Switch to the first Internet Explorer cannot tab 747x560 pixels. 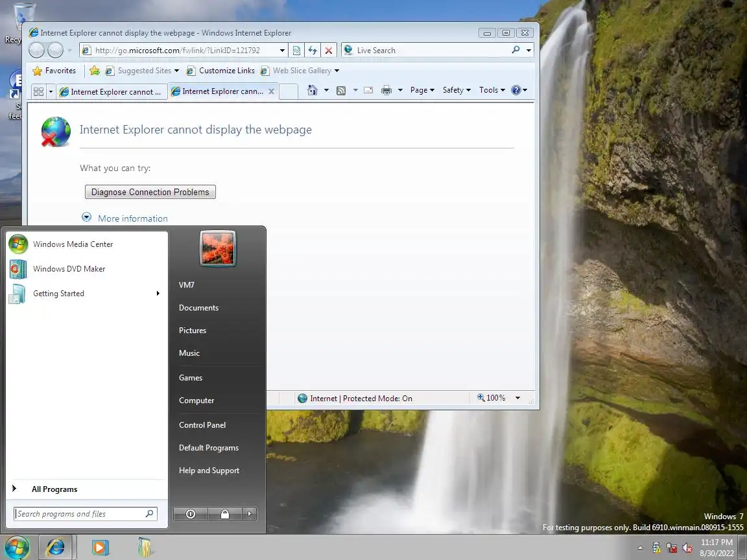click(112, 92)
